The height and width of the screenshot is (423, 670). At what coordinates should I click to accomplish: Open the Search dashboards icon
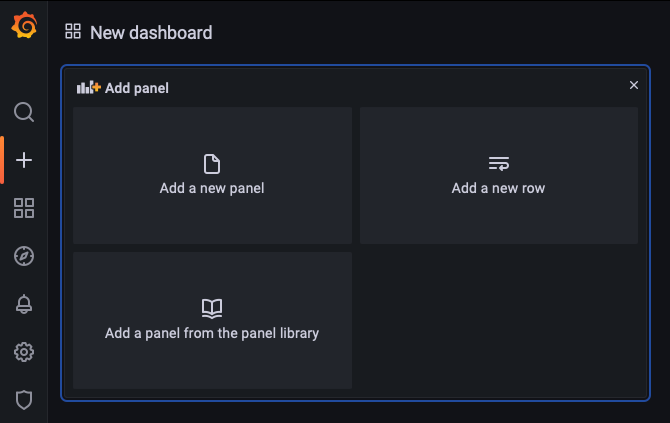(x=24, y=112)
